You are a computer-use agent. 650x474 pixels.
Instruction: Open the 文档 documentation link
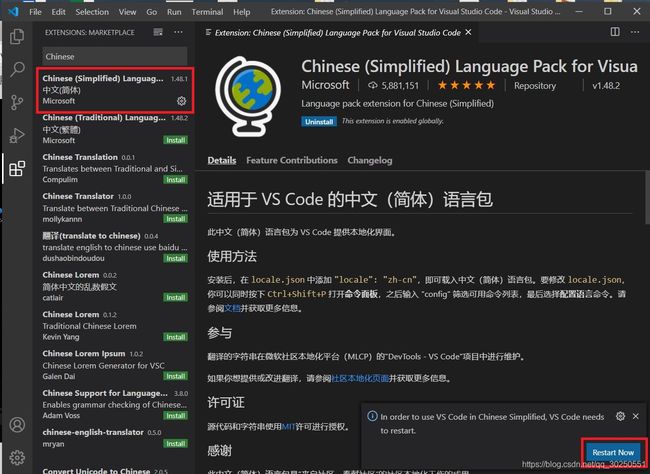point(232,308)
